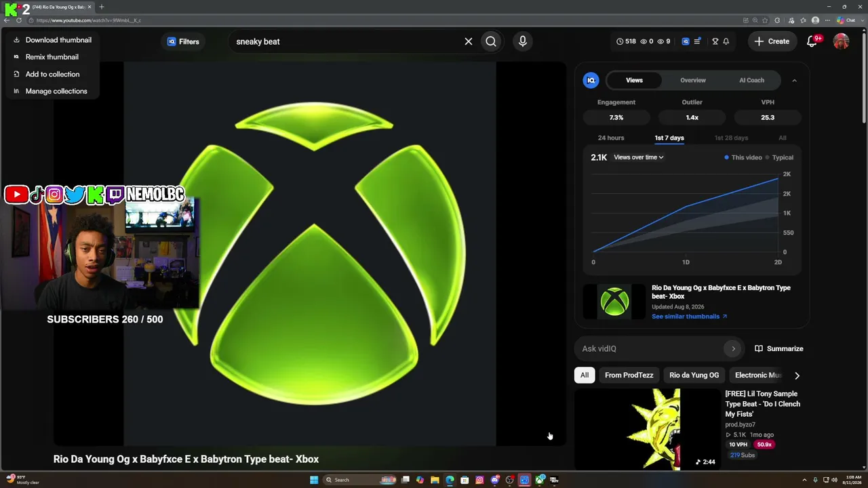Clear the 'sneaky beat' search text
The image size is (868, 488).
coord(468,41)
